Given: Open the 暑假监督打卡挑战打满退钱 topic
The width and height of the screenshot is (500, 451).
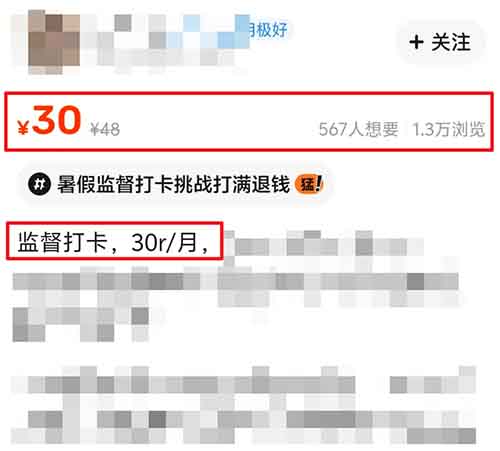Looking at the screenshot, I should pos(174,184).
